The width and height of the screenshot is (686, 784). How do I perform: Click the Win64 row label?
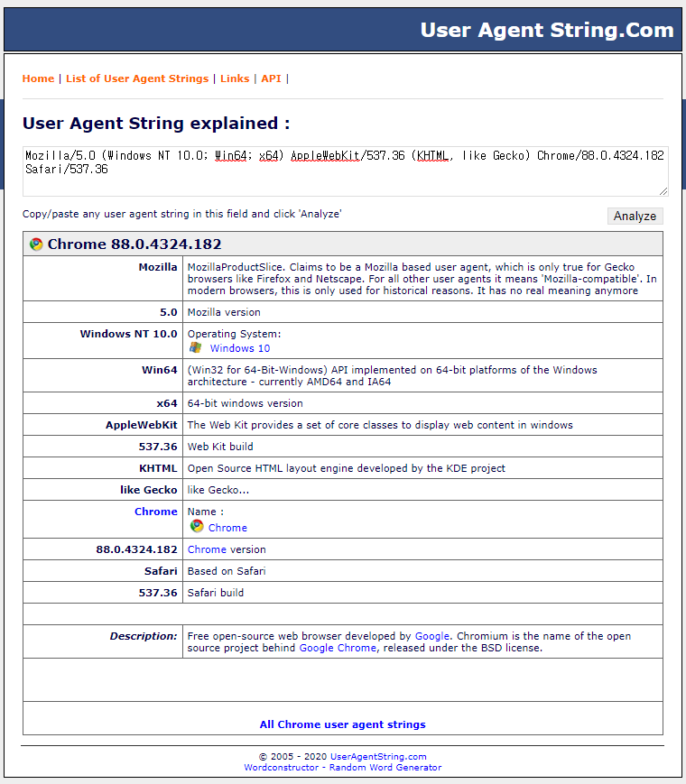click(x=160, y=370)
